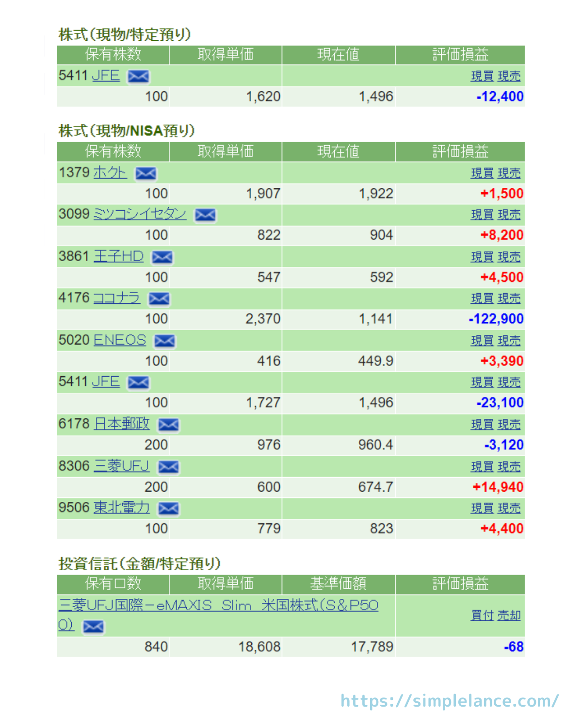Click 買付 for the eMAXIS Slim fund
Viewport: 582px width, 728px height.
point(482,615)
